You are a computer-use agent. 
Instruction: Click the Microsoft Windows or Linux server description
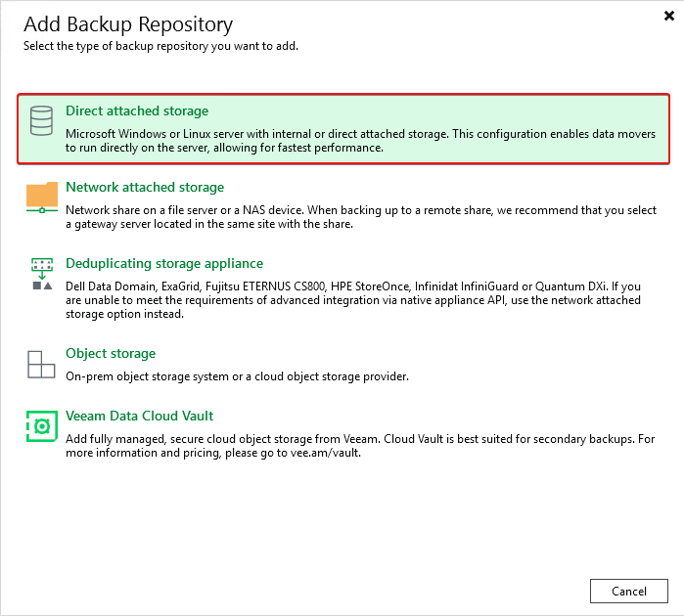point(360,140)
